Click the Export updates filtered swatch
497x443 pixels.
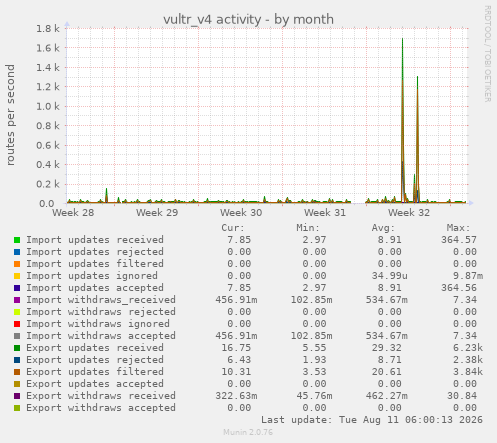pyautogui.click(x=17, y=372)
